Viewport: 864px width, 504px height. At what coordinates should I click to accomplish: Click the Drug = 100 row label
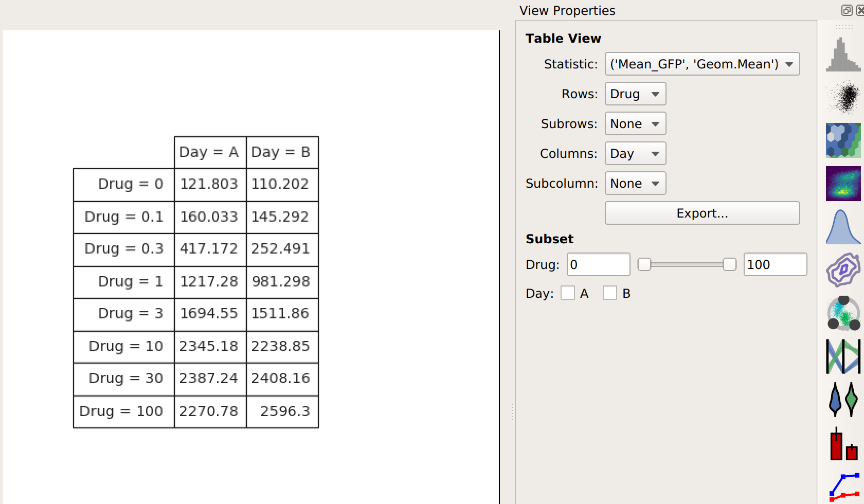(x=124, y=411)
